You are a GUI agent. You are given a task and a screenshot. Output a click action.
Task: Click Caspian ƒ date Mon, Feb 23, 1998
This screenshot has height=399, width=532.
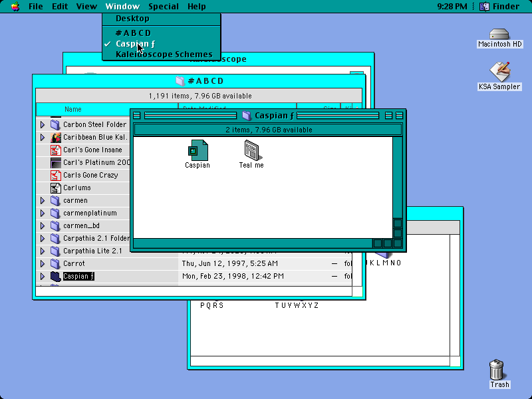233,276
